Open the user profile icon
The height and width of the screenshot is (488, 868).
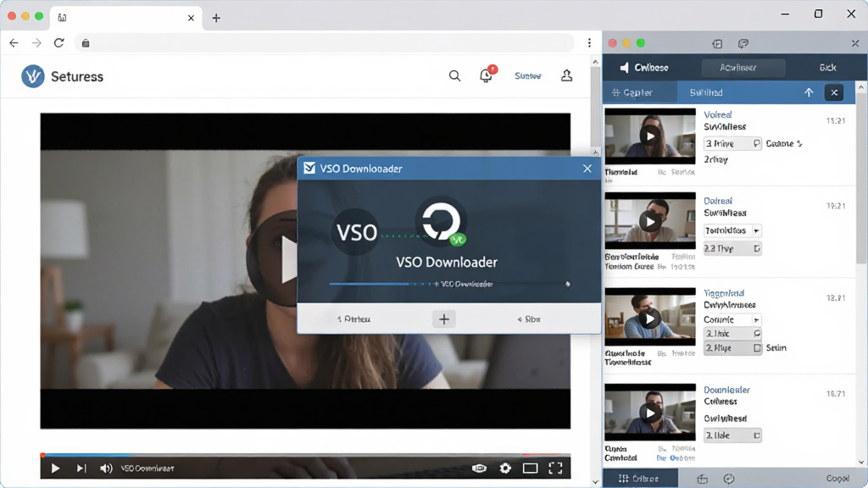[566, 75]
